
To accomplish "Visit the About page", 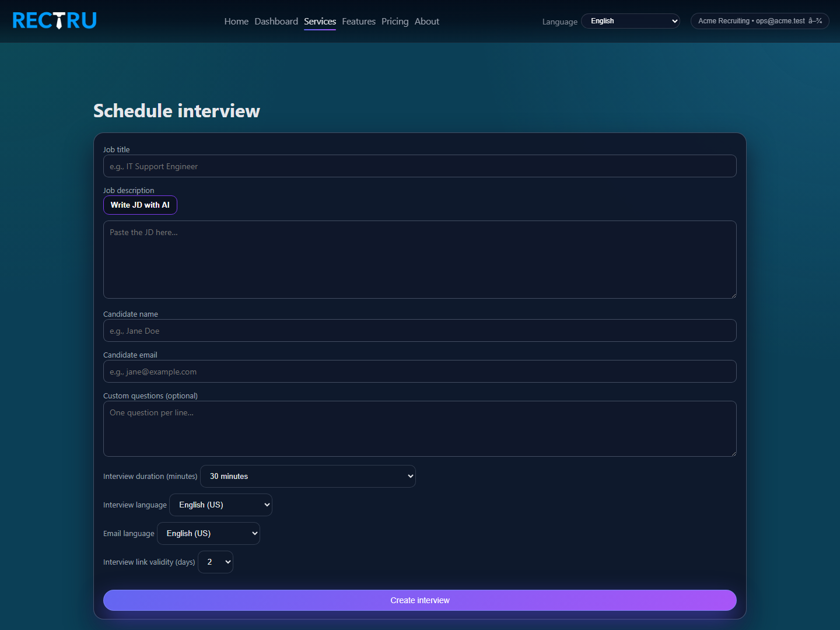I will (x=426, y=21).
